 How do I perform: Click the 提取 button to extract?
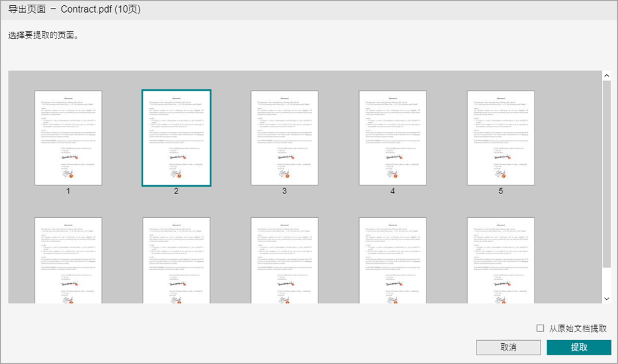pyautogui.click(x=579, y=347)
